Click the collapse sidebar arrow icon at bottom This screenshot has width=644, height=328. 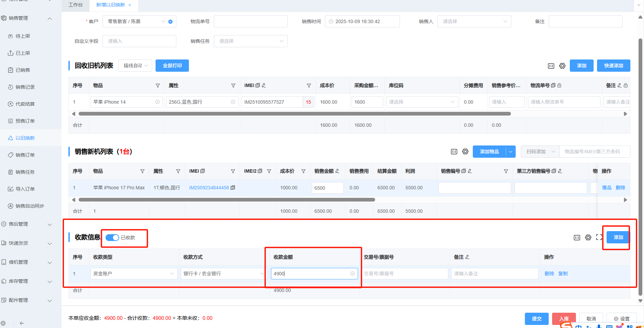22,323
